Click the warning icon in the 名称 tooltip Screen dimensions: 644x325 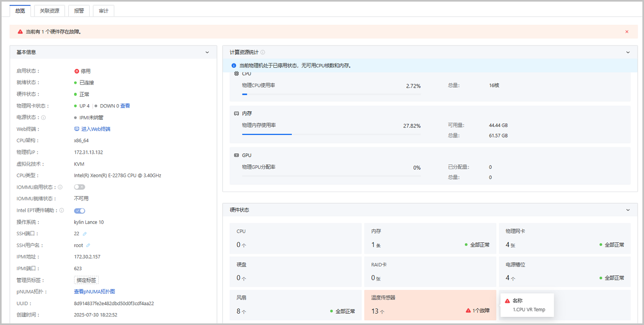pos(507,301)
